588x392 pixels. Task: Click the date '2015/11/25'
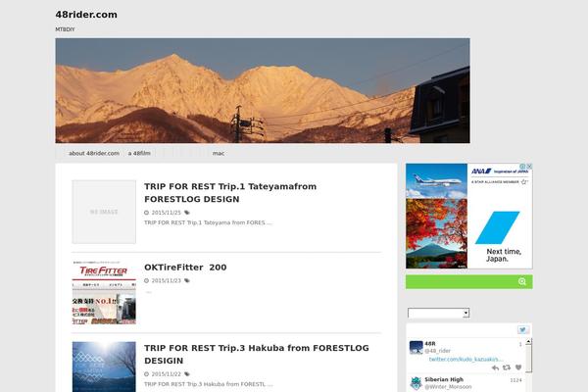point(167,213)
